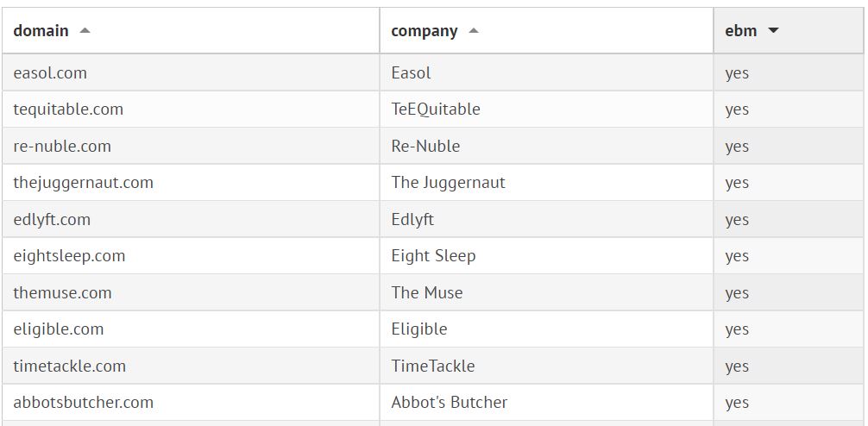The image size is (868, 426).
Task: Click the Eight Sleep company cell
Action: pos(433,256)
